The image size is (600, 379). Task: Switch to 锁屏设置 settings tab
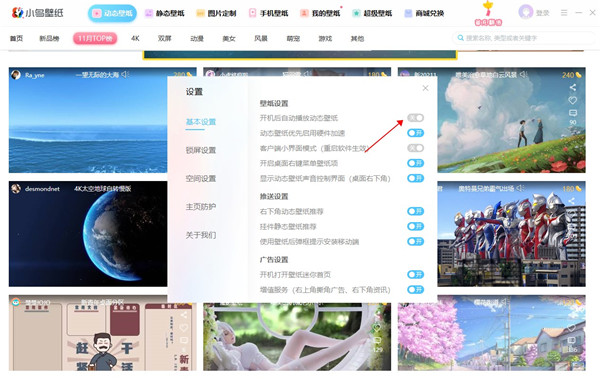click(x=201, y=150)
